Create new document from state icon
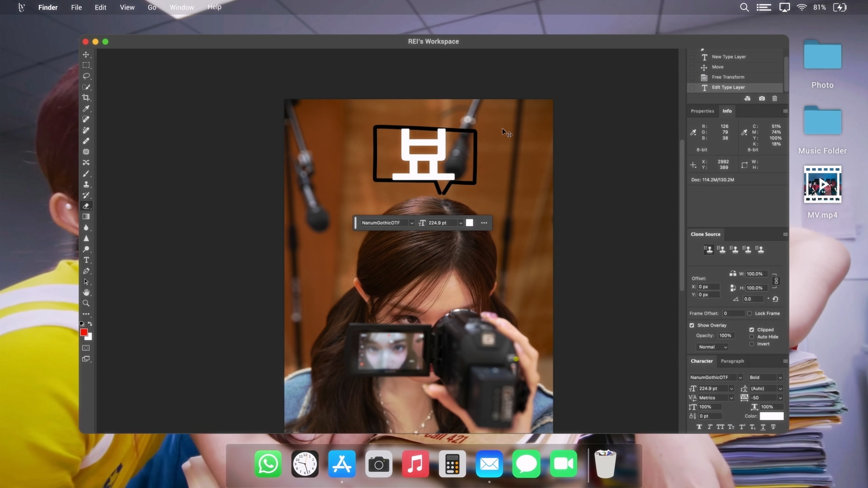 747,99
